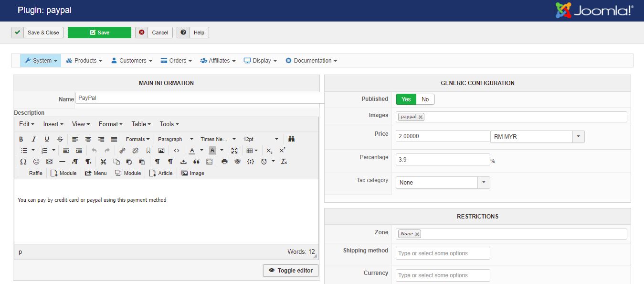Open the Orders navigation menu
This screenshot has height=284, width=644.
tap(176, 61)
